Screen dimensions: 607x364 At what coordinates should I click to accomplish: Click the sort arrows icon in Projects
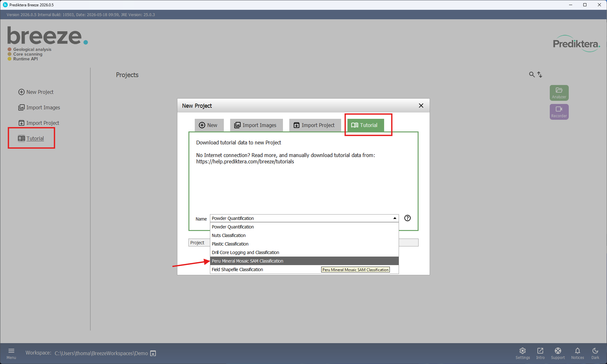[540, 75]
